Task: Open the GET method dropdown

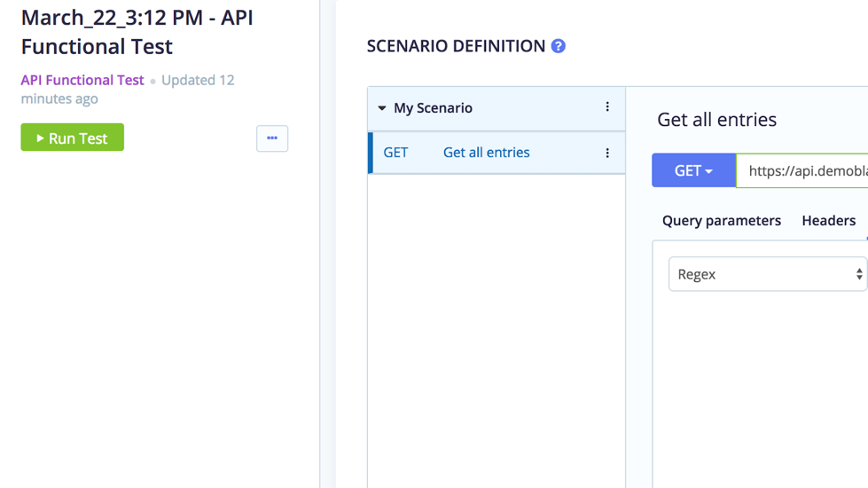Action: tap(693, 170)
